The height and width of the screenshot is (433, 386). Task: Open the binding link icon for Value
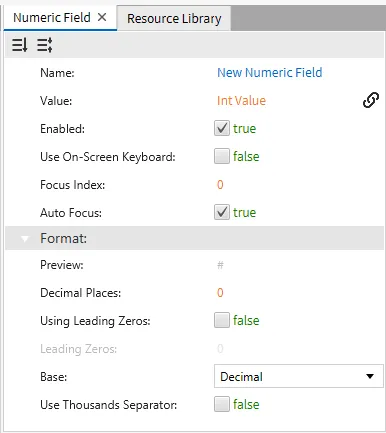(371, 100)
